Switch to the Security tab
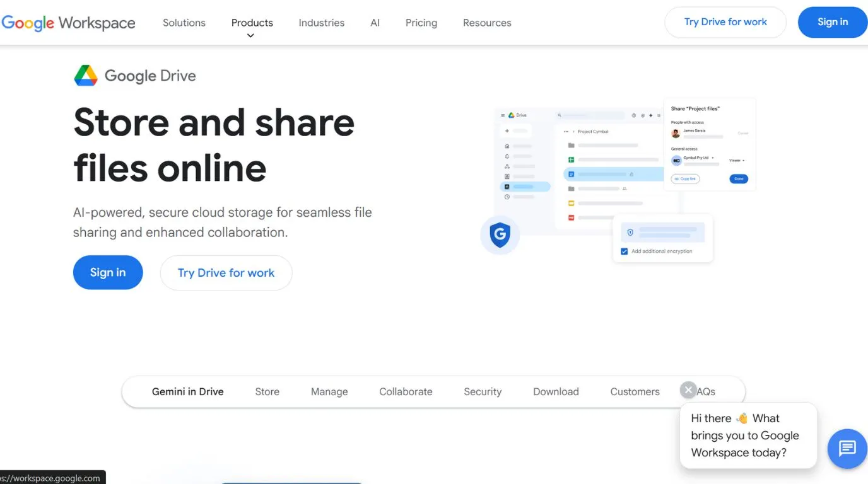Screen dimensions: 868x484 click(483, 391)
